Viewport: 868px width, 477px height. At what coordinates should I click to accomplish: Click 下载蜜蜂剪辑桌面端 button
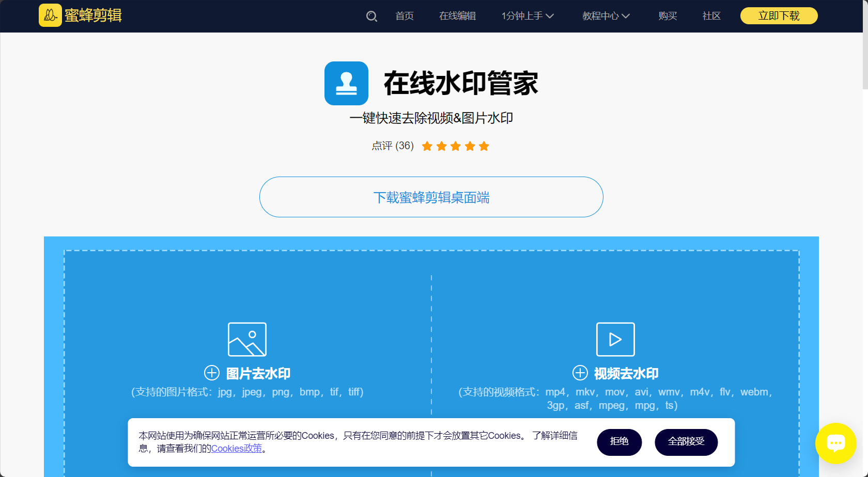pos(431,197)
